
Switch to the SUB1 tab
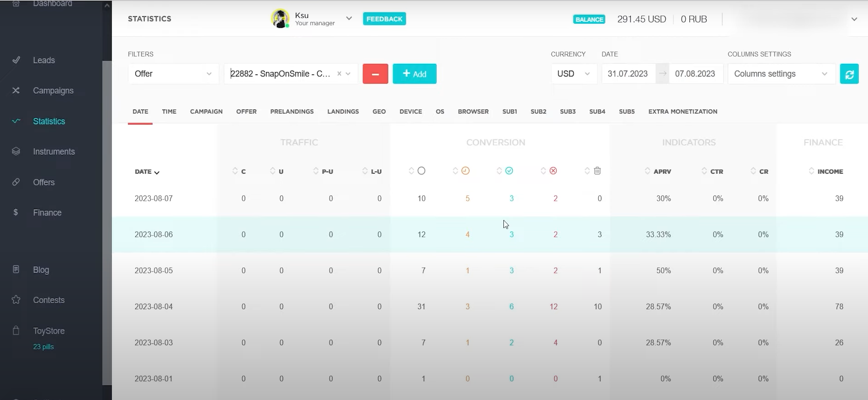coord(510,111)
